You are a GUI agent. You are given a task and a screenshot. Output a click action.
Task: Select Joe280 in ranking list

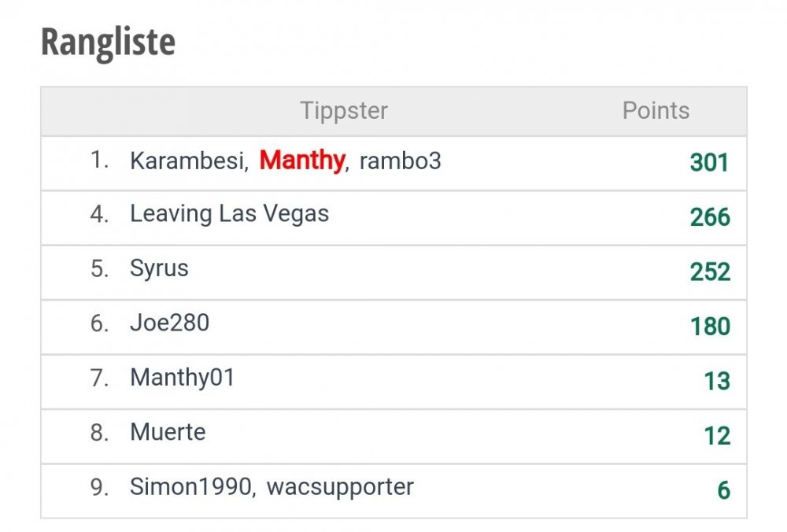(x=170, y=323)
